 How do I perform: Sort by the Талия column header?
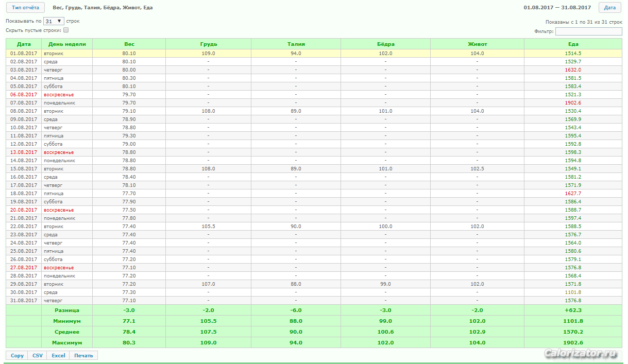coord(296,44)
